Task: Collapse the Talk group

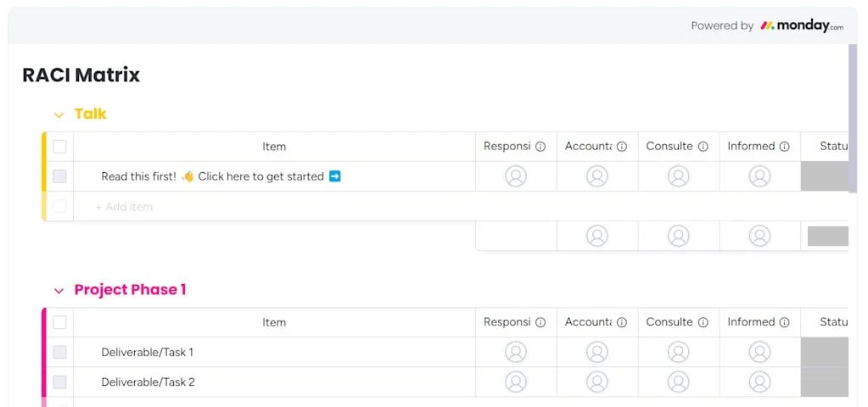Action: 59,114
